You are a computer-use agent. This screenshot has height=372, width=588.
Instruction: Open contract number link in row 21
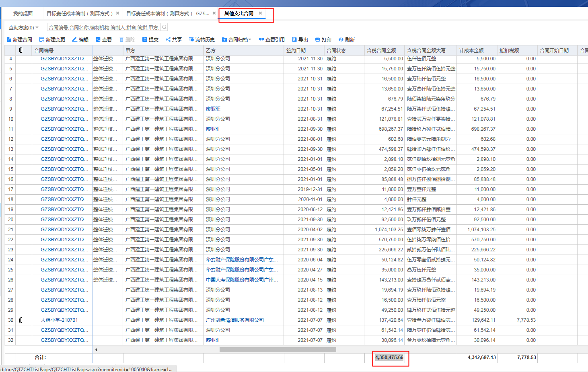64,230
